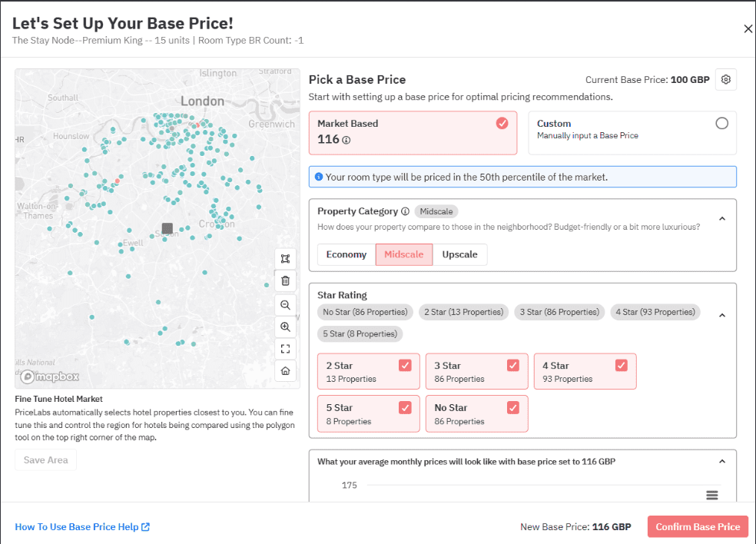The height and width of the screenshot is (544, 756).
Task: Collapse the average monthly prices chart section
Action: click(x=721, y=461)
